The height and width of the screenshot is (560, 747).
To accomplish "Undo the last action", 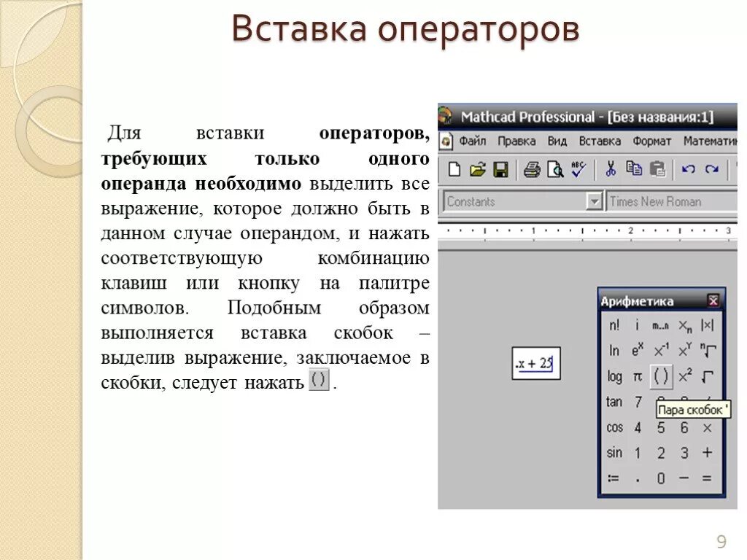I will (x=687, y=169).
